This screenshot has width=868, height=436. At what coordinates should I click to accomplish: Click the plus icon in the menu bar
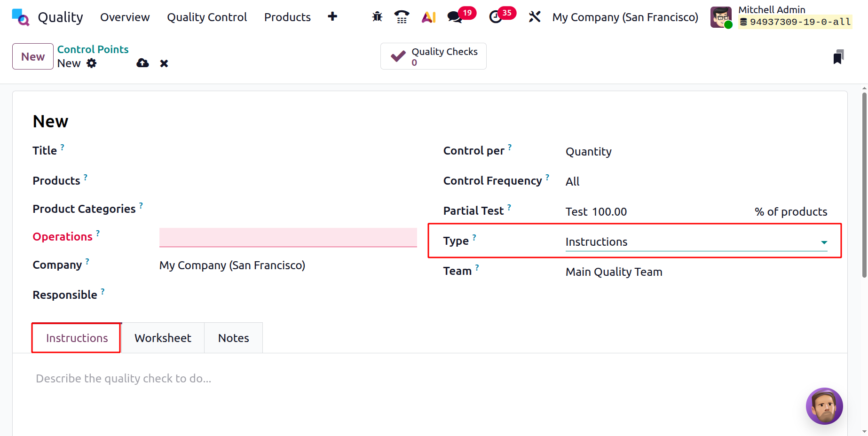(332, 16)
